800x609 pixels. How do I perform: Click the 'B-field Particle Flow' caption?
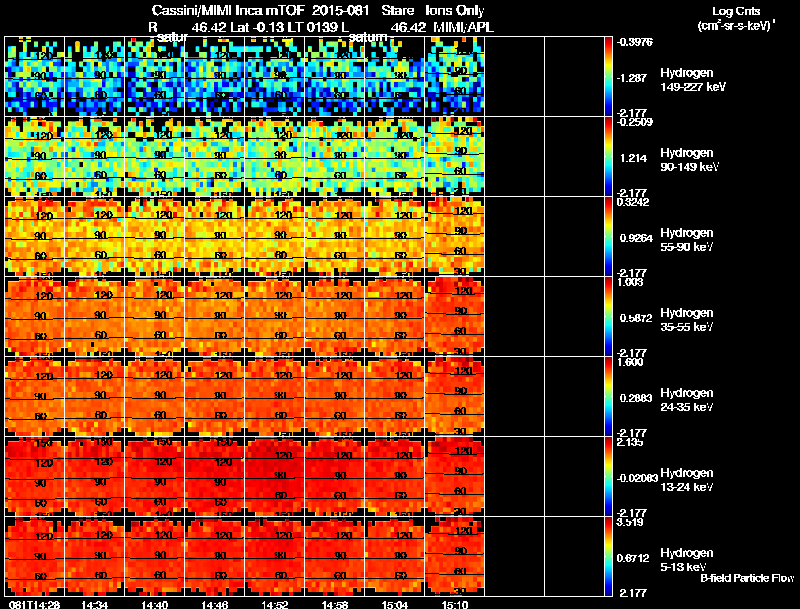[747, 578]
